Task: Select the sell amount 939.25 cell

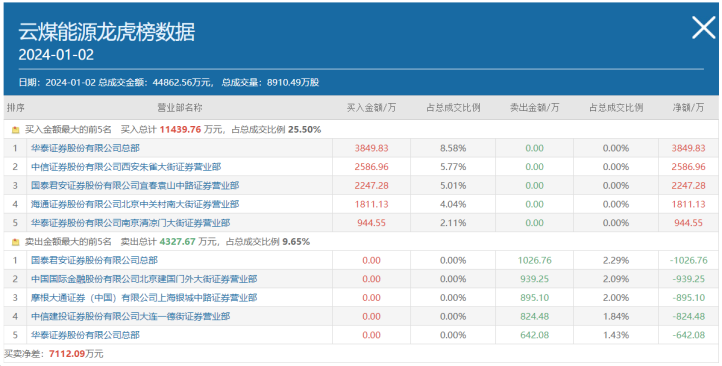Action: tap(535, 279)
